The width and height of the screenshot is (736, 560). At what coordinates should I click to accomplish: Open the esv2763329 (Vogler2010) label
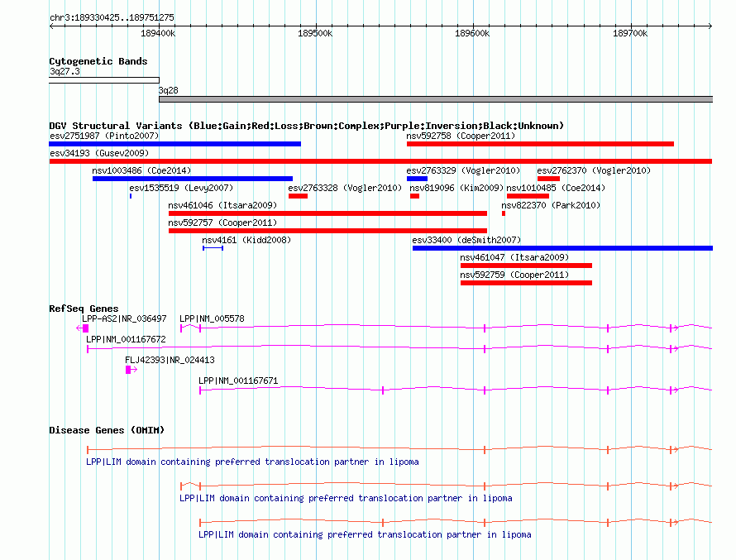pyautogui.click(x=463, y=171)
